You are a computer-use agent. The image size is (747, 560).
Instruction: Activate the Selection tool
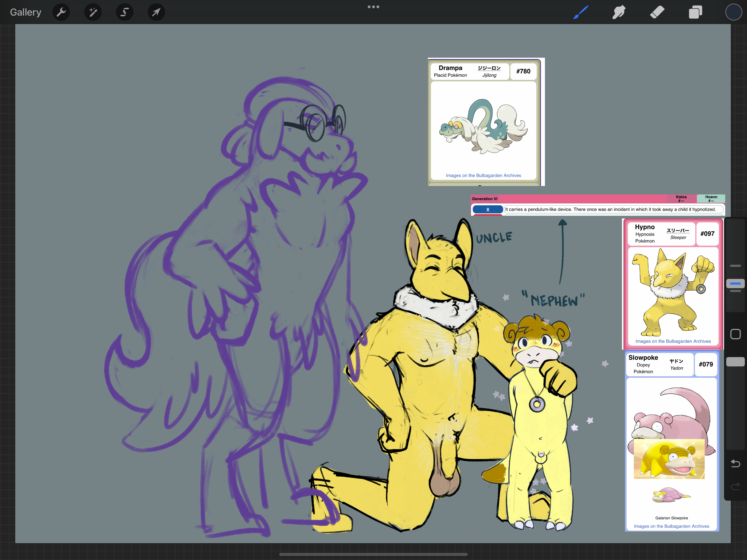125,12
